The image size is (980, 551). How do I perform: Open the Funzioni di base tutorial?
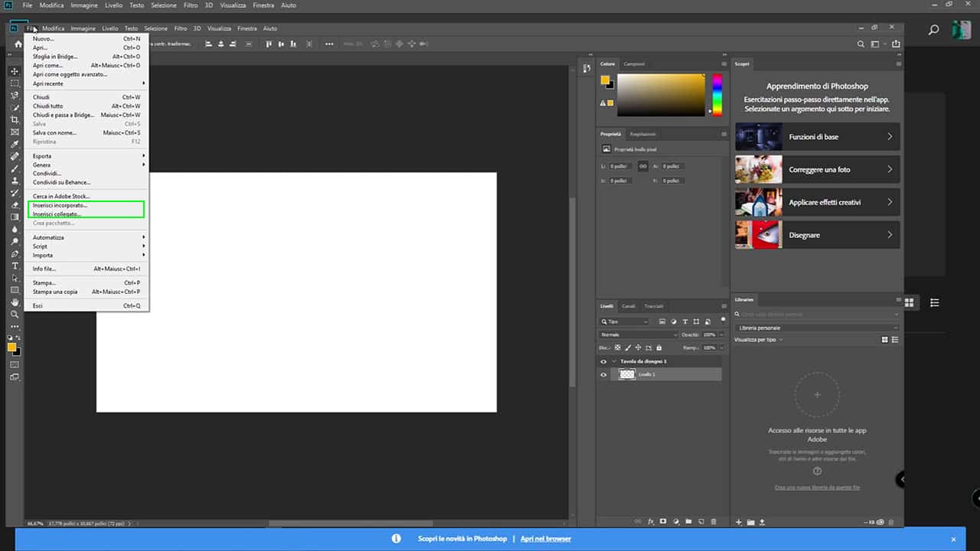tap(817, 137)
